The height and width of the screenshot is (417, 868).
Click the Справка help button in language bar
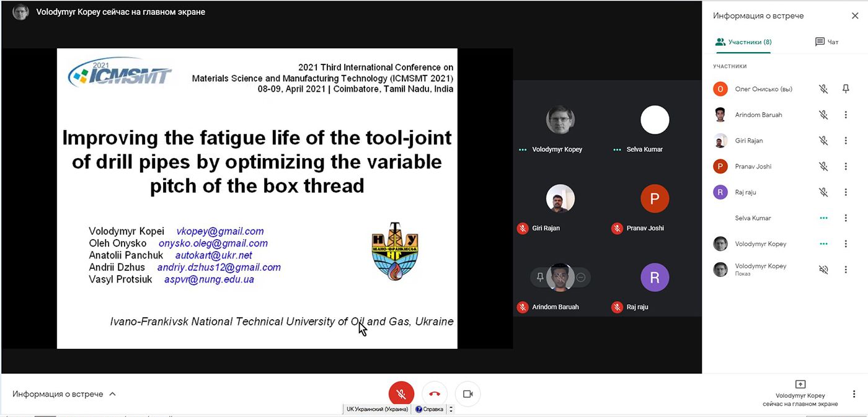pyautogui.click(x=430, y=409)
